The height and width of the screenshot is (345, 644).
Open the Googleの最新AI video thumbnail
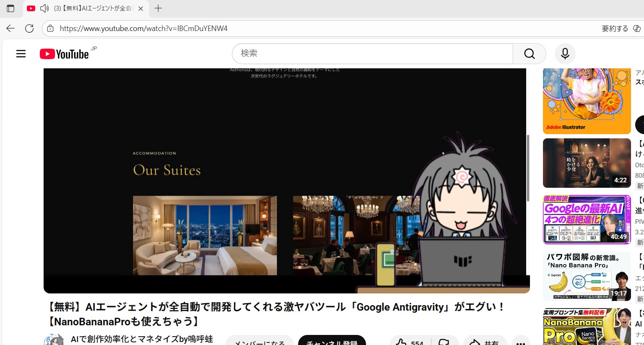click(x=587, y=219)
